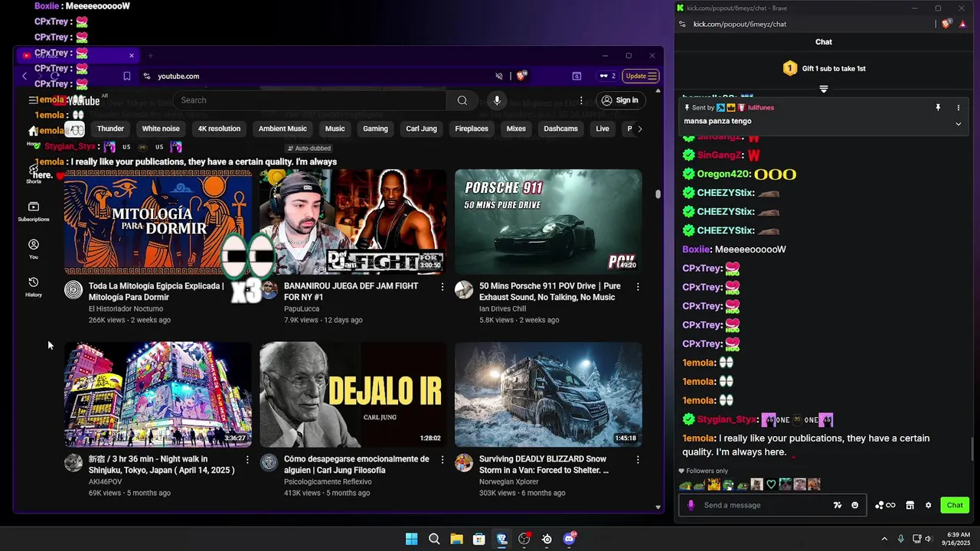The width and height of the screenshot is (980, 551).
Task: Open Ian Drives Chill channel avatar
Action: (464, 289)
